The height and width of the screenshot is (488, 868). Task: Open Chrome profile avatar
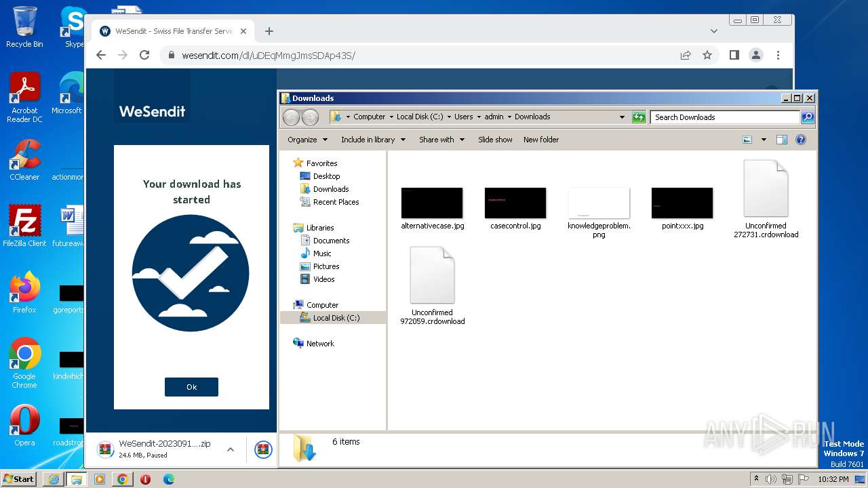tap(756, 56)
